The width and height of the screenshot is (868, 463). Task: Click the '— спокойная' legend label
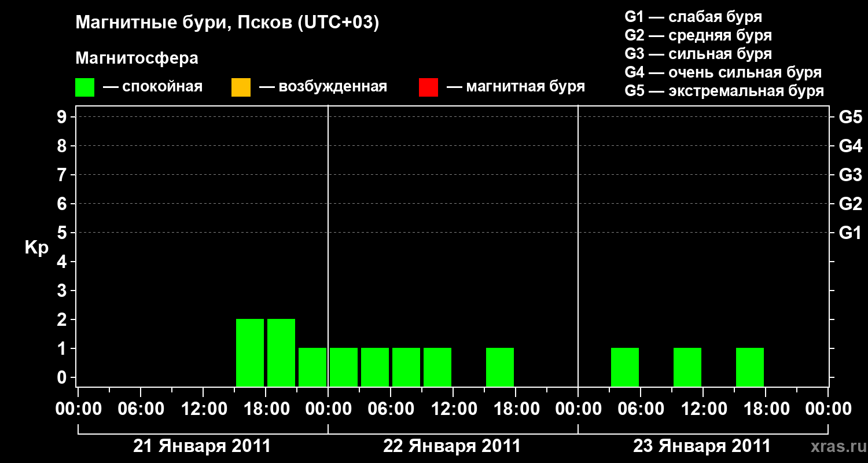(153, 87)
